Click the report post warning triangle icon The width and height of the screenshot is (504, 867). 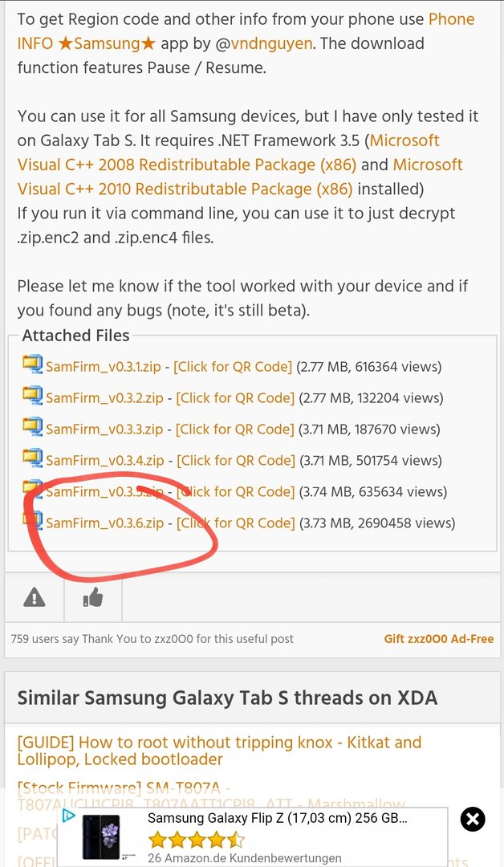35,597
